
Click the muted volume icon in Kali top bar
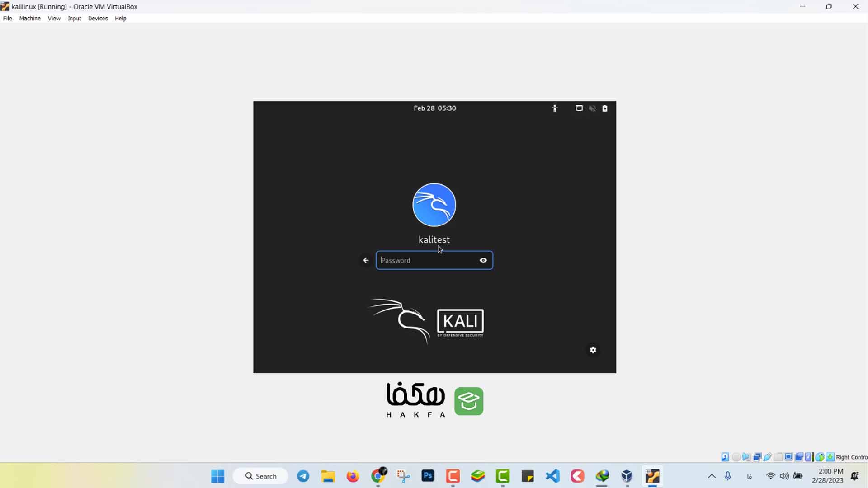point(592,108)
